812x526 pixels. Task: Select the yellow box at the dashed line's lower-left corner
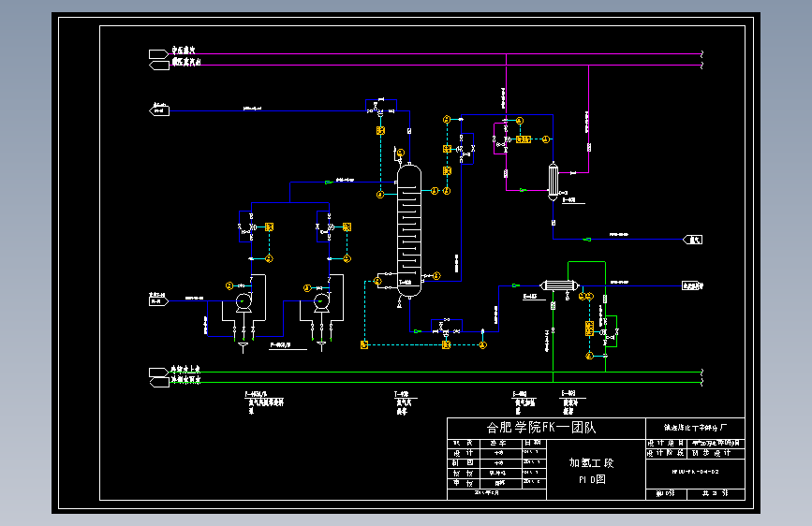(x=364, y=344)
